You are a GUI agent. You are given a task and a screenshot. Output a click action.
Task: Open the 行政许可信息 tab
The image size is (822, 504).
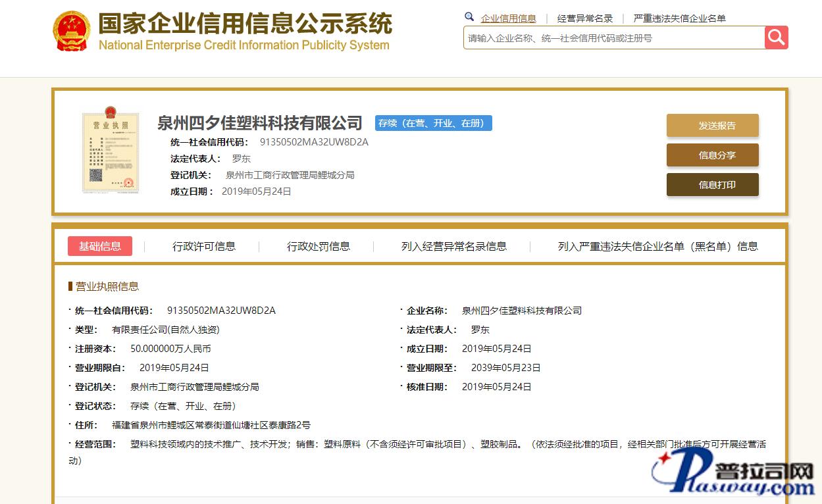pos(204,246)
